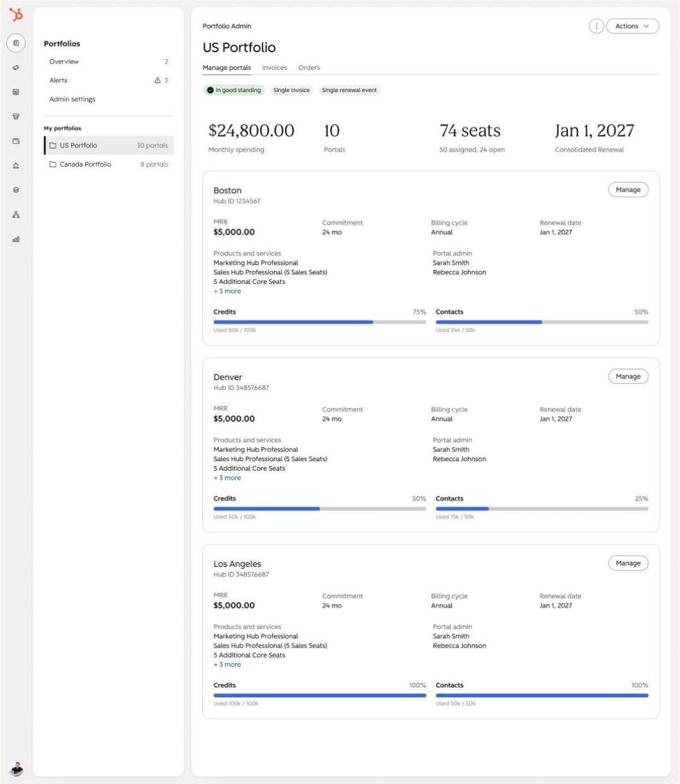Click '8 portals' count beside Canada Portfolio

154,164
